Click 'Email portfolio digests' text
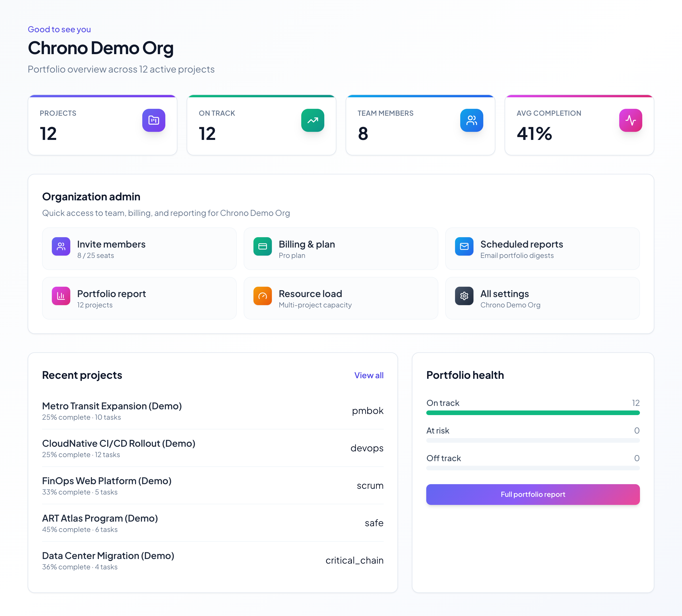This screenshot has width=682, height=616. [x=517, y=256]
